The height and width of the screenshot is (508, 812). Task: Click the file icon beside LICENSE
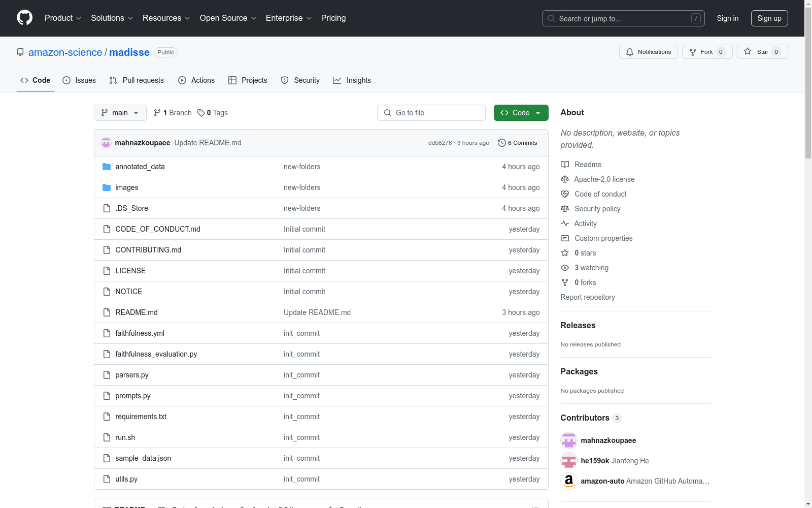(107, 271)
